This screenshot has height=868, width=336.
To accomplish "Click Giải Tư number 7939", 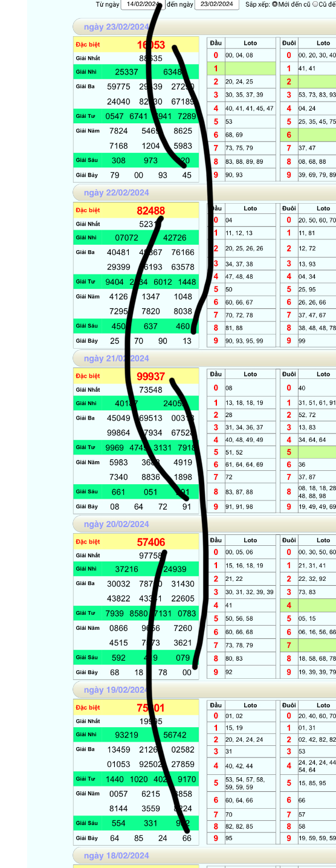I will (114, 613).
